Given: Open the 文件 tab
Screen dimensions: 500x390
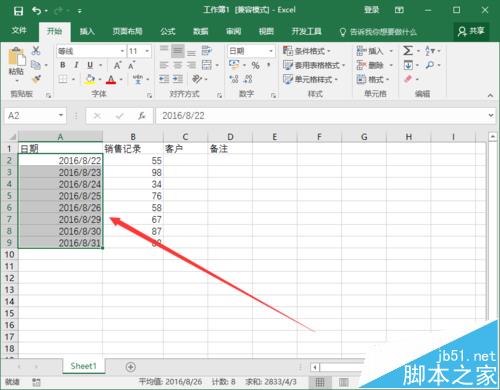Looking at the screenshot, I should (19, 31).
